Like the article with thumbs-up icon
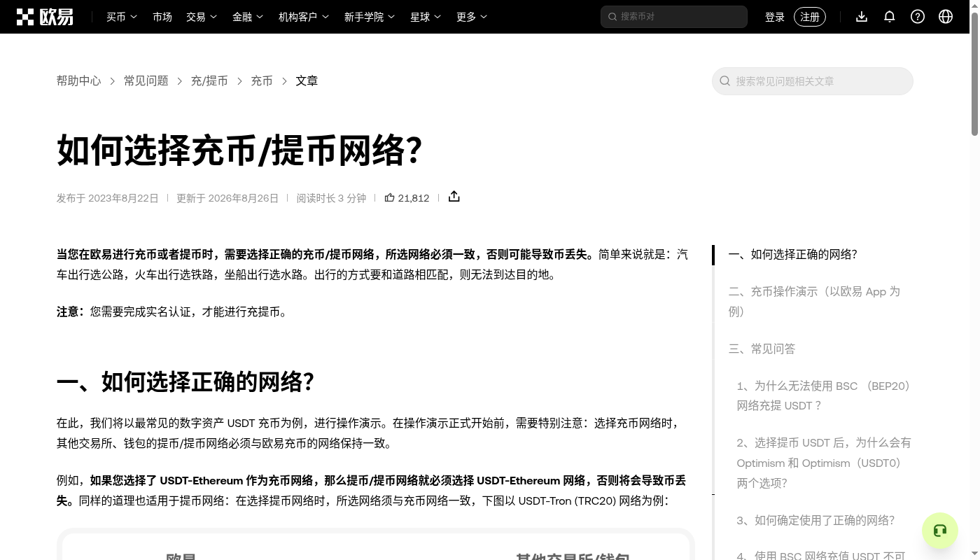980x560 pixels. [x=390, y=198]
